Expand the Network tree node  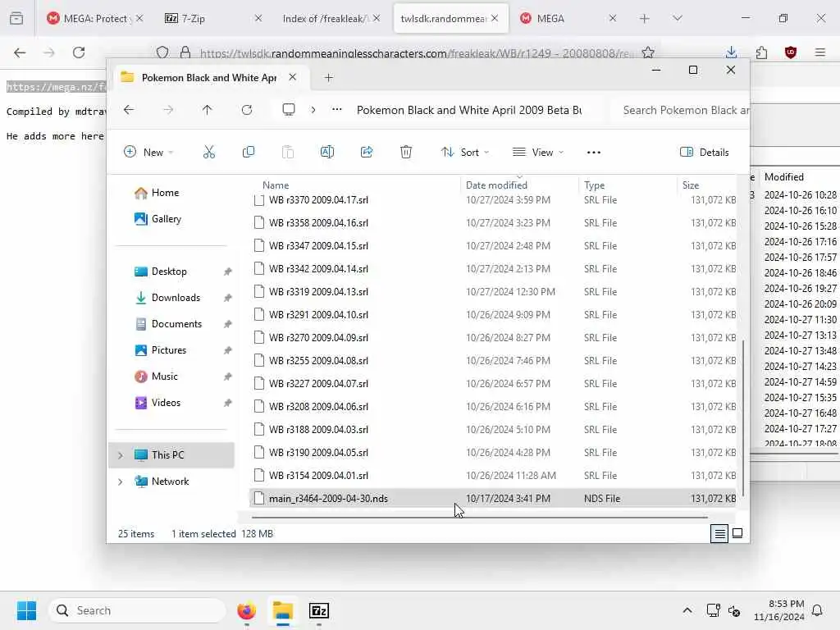tap(121, 482)
